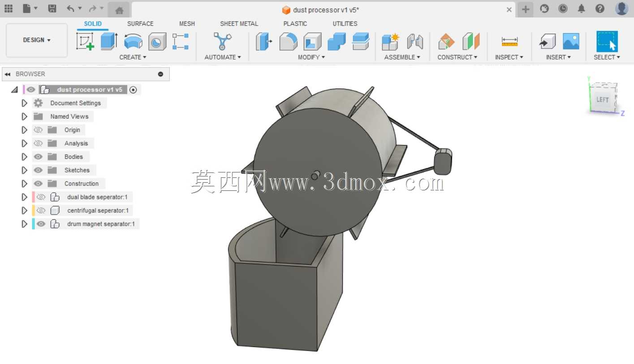Image resolution: width=634 pixels, height=364 pixels.
Task: Show the Origin folder
Action: pyautogui.click(x=39, y=130)
